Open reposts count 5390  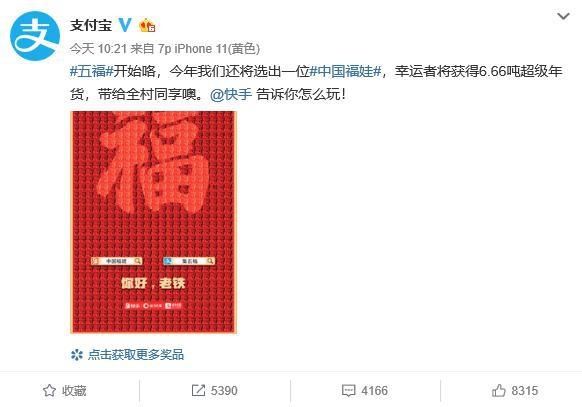pyautogui.click(x=224, y=391)
